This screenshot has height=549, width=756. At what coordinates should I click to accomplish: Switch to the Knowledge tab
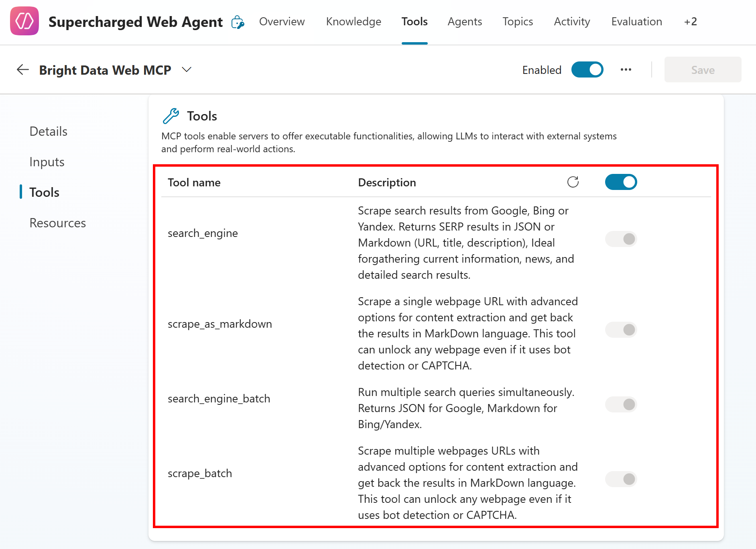click(354, 22)
